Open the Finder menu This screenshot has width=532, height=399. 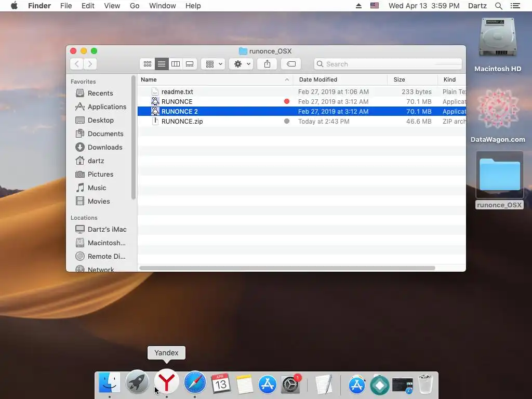click(39, 6)
